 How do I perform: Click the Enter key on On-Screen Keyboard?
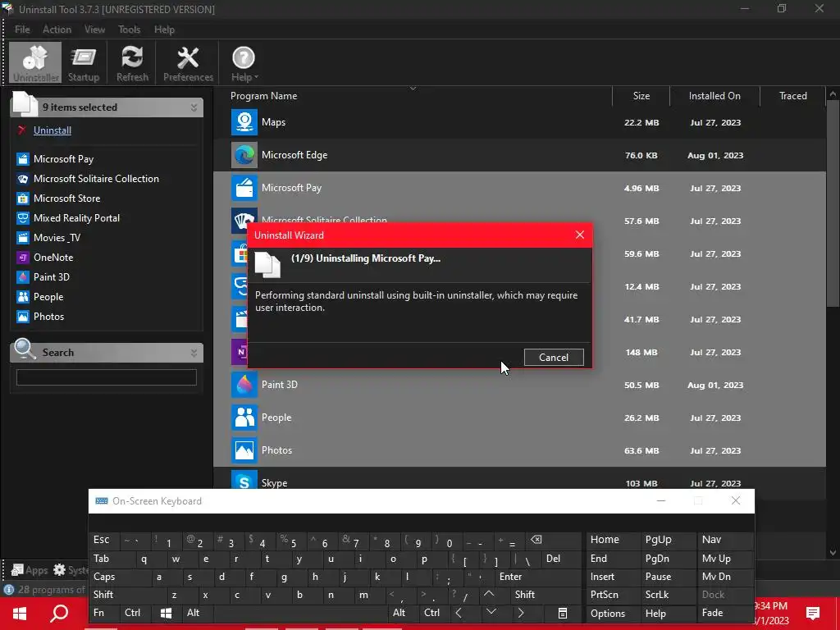pos(538,577)
